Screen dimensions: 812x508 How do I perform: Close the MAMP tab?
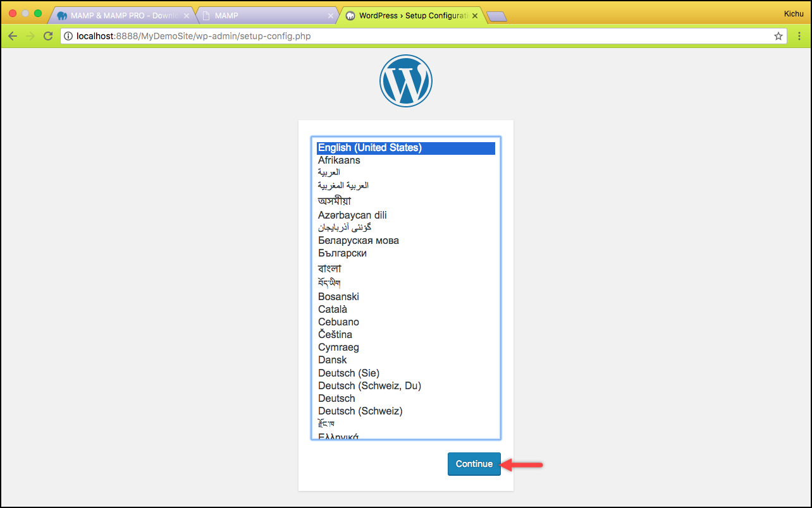click(331, 16)
